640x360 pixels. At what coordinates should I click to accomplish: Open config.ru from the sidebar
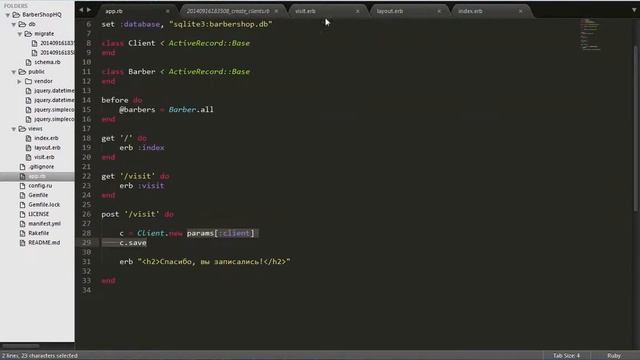(40, 186)
